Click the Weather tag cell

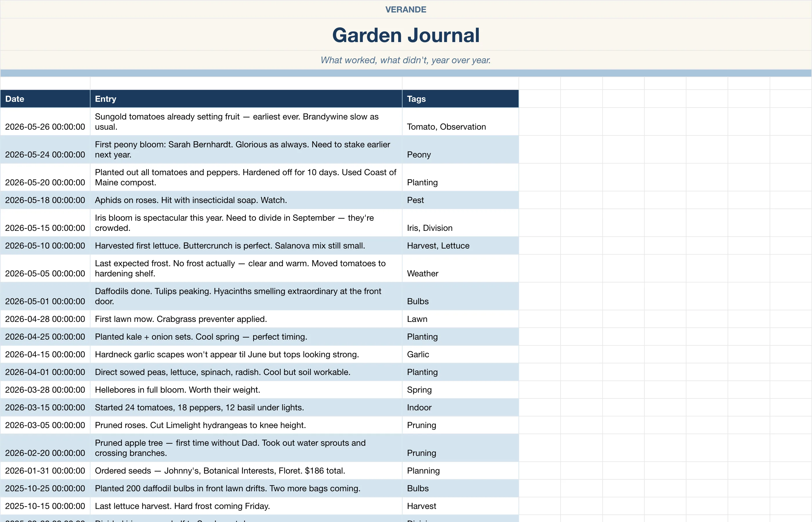(x=460, y=268)
